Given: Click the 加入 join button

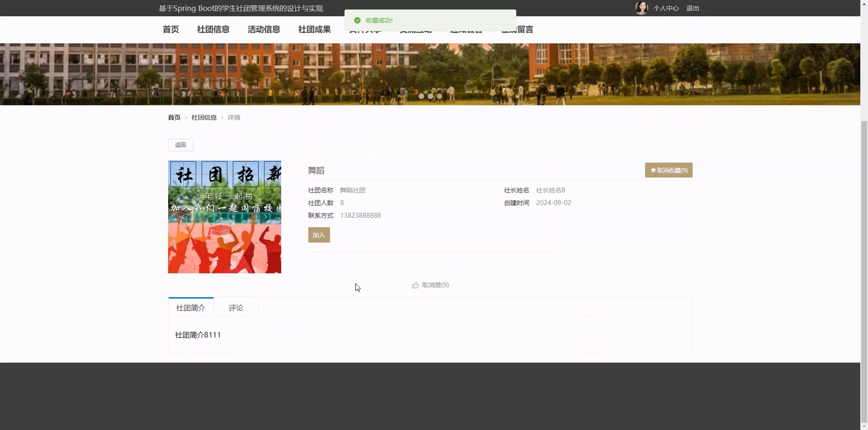Looking at the screenshot, I should [319, 235].
